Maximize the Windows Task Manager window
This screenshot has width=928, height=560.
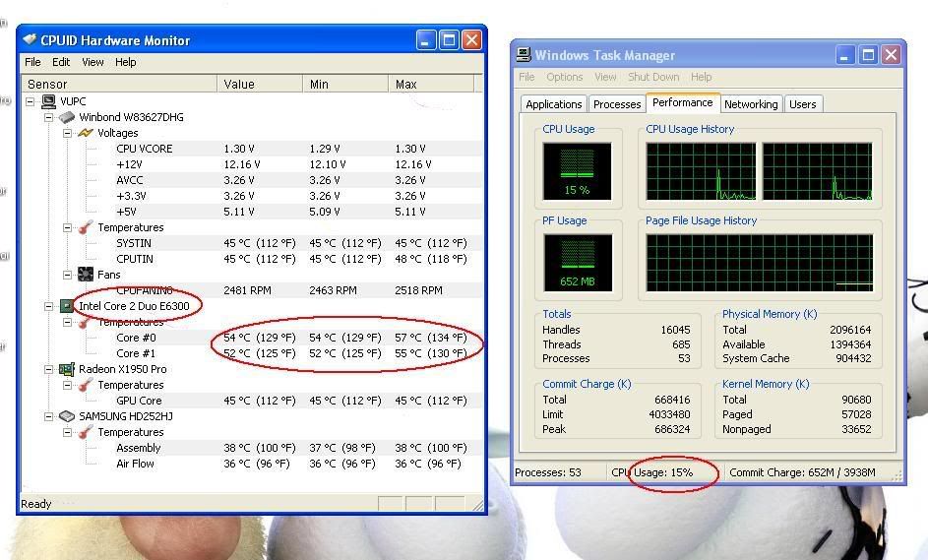point(868,55)
